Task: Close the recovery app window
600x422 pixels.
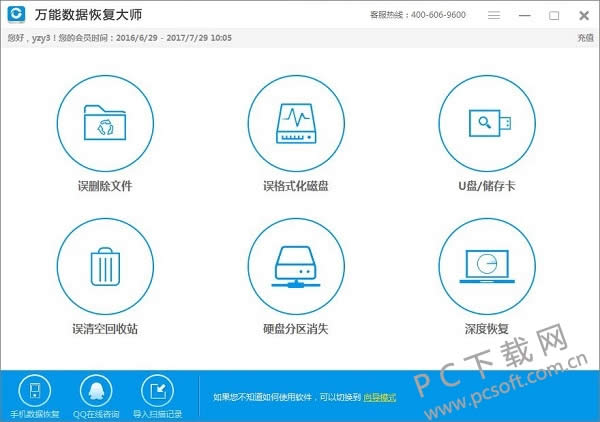Action: pos(584,15)
